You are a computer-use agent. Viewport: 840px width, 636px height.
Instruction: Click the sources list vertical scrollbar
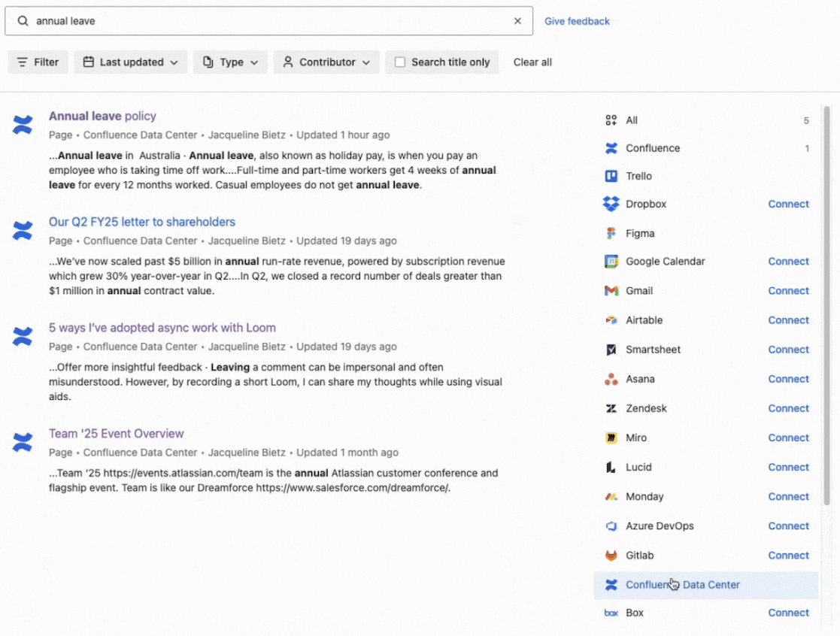[x=826, y=305]
